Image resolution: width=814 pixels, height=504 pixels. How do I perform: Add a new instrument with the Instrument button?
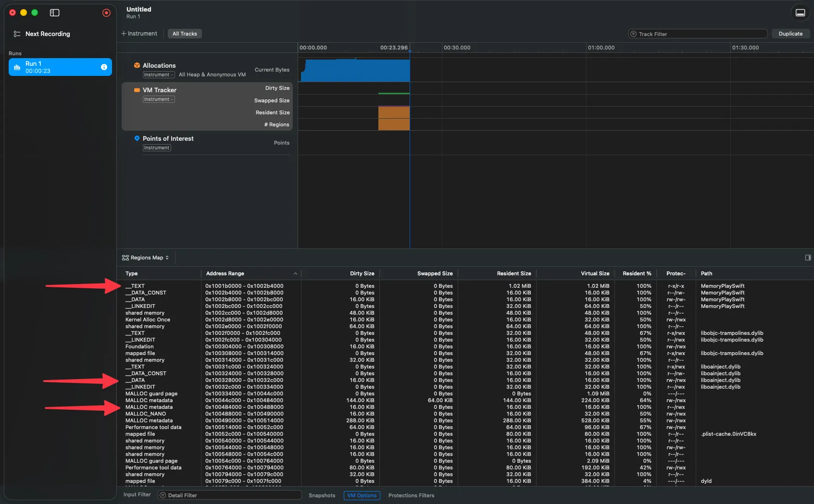click(139, 33)
